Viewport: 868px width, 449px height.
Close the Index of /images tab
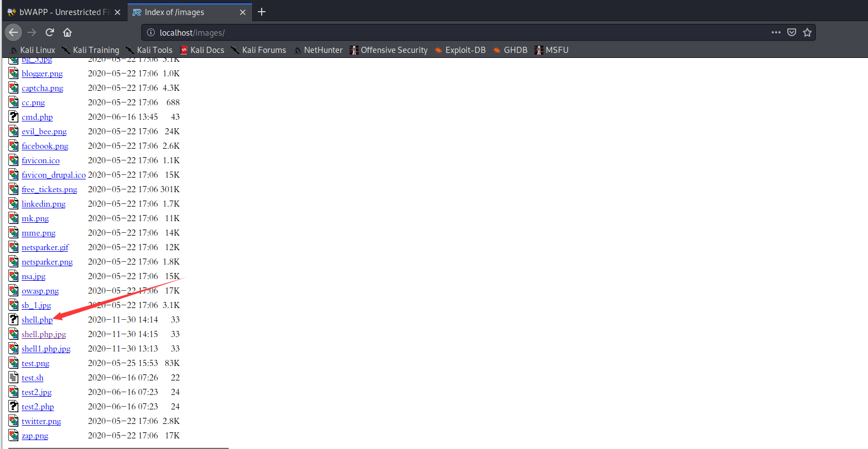tap(243, 12)
